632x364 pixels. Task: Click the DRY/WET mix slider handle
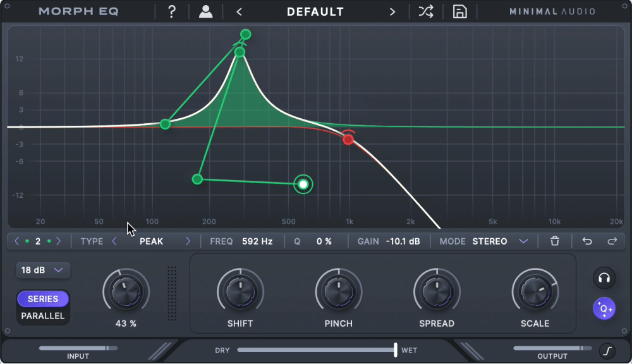pyautogui.click(x=396, y=350)
